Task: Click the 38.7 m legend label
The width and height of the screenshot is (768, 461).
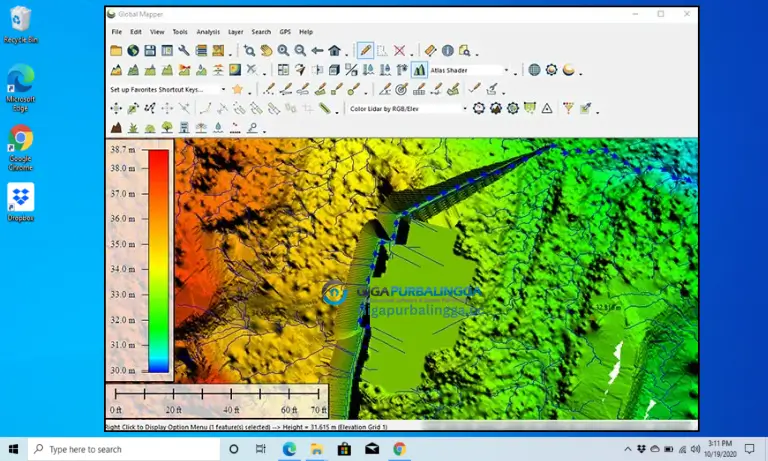Action: coord(122,149)
